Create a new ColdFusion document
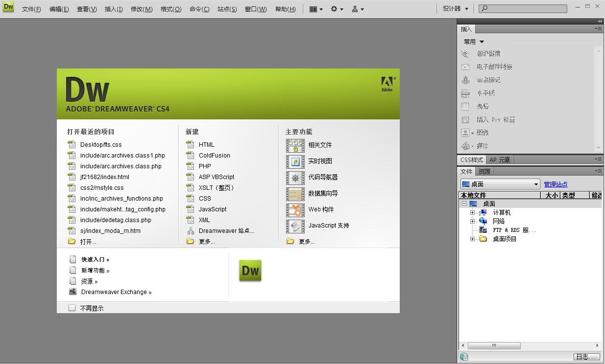This screenshot has width=605, height=364. (x=214, y=156)
